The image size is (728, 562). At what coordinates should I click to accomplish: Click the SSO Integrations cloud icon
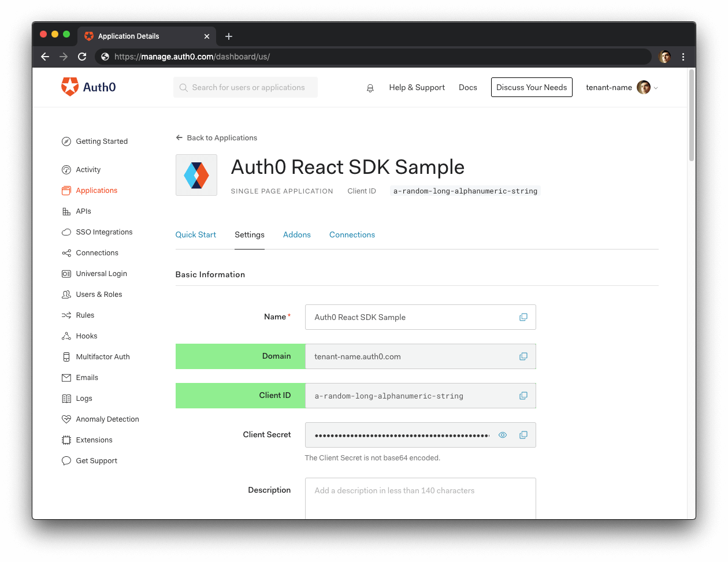click(66, 232)
